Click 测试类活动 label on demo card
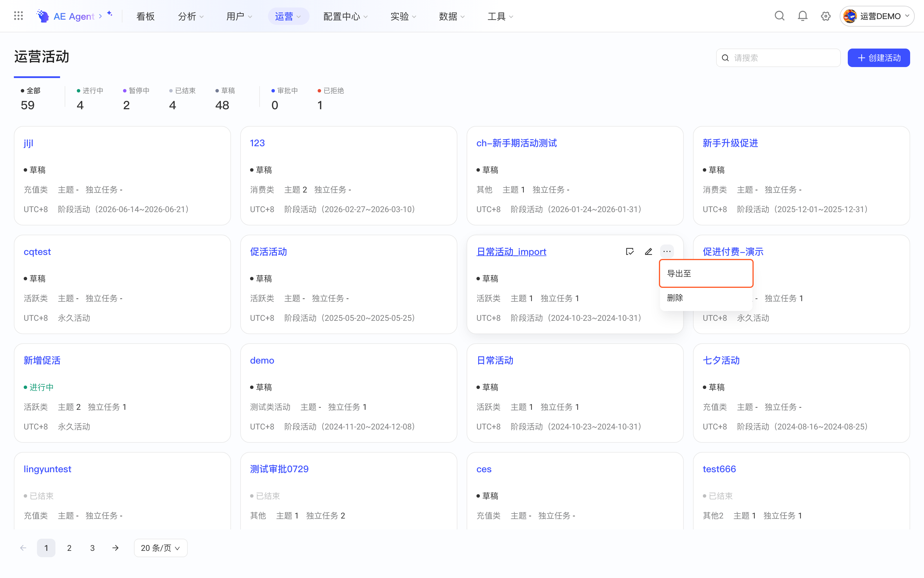The width and height of the screenshot is (924, 578). pos(270,407)
